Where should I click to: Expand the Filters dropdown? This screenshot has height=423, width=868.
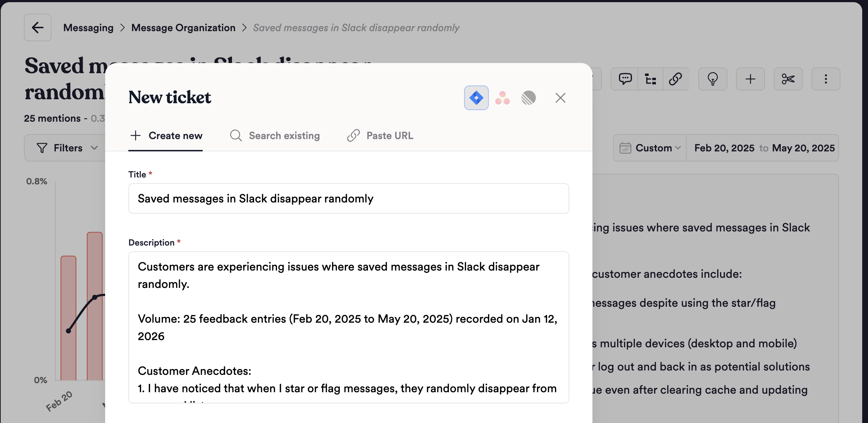pos(67,148)
